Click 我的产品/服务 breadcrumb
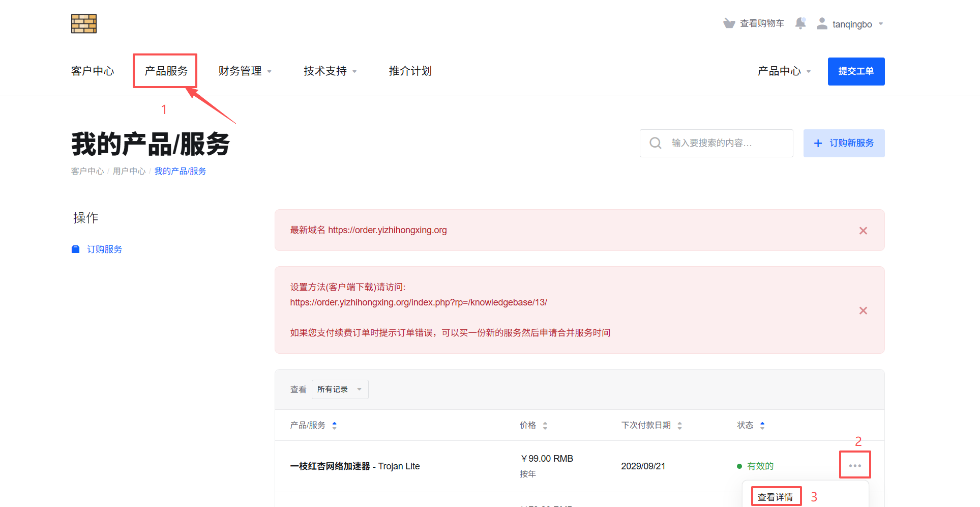Image resolution: width=980 pixels, height=507 pixels. (x=181, y=171)
